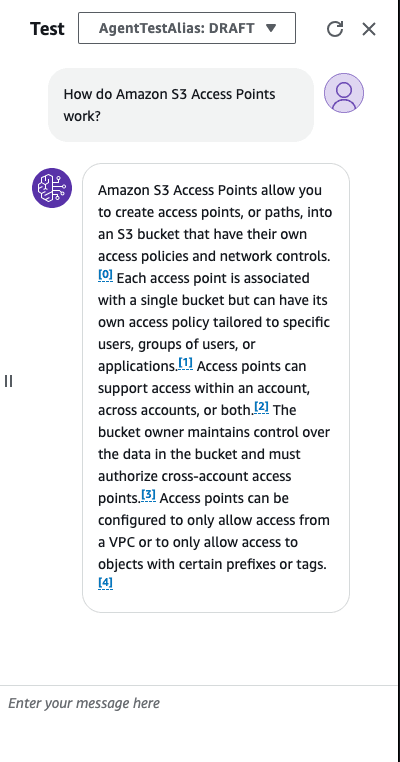This screenshot has width=400, height=762.
Task: Click the word 'VPC' in the response
Action: tap(119, 542)
